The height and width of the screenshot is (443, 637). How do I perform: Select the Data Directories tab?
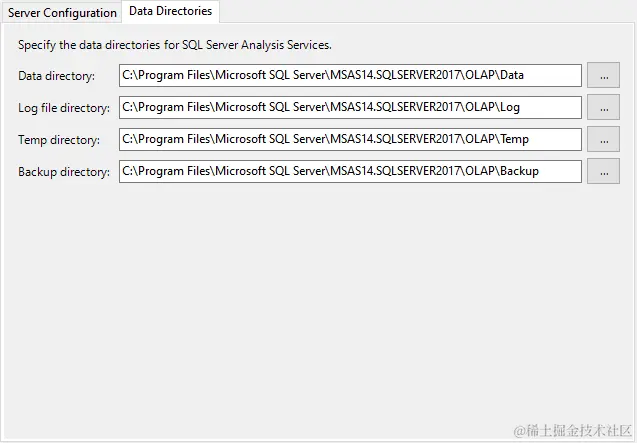click(170, 12)
